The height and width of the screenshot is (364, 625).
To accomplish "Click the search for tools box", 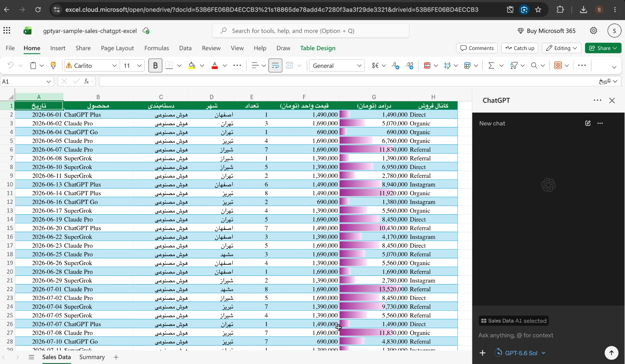I will 311,31.
